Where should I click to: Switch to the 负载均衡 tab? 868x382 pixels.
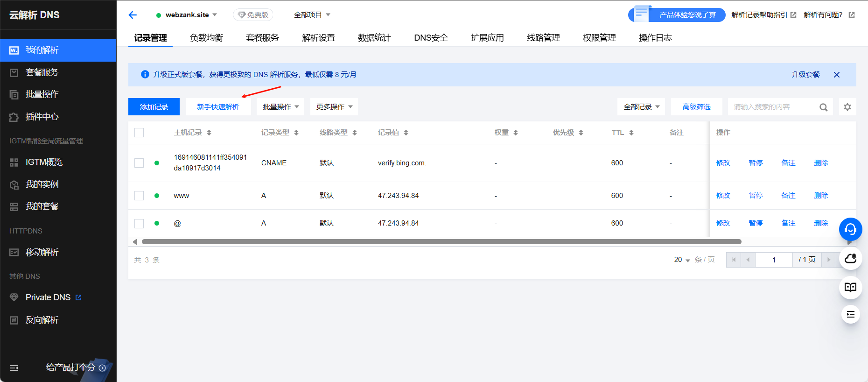206,38
